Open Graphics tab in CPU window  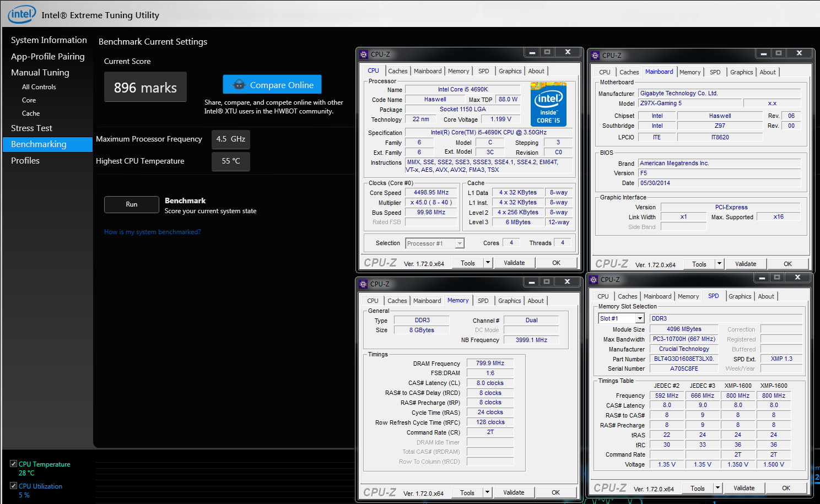pos(510,71)
